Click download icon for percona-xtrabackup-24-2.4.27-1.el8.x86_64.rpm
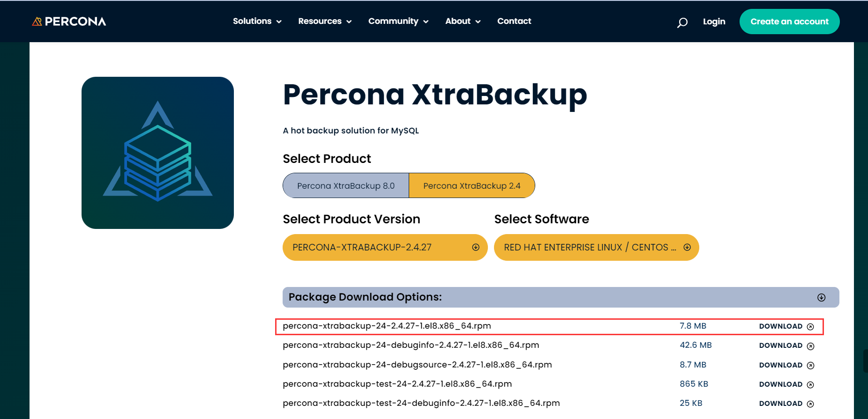Viewport: 868px width, 419px height. click(810, 327)
